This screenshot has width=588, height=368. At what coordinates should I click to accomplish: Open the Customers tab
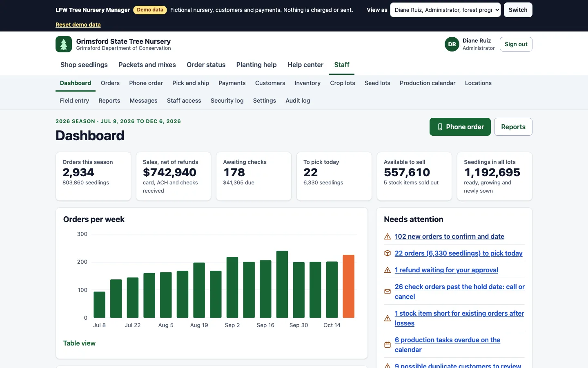coord(270,83)
